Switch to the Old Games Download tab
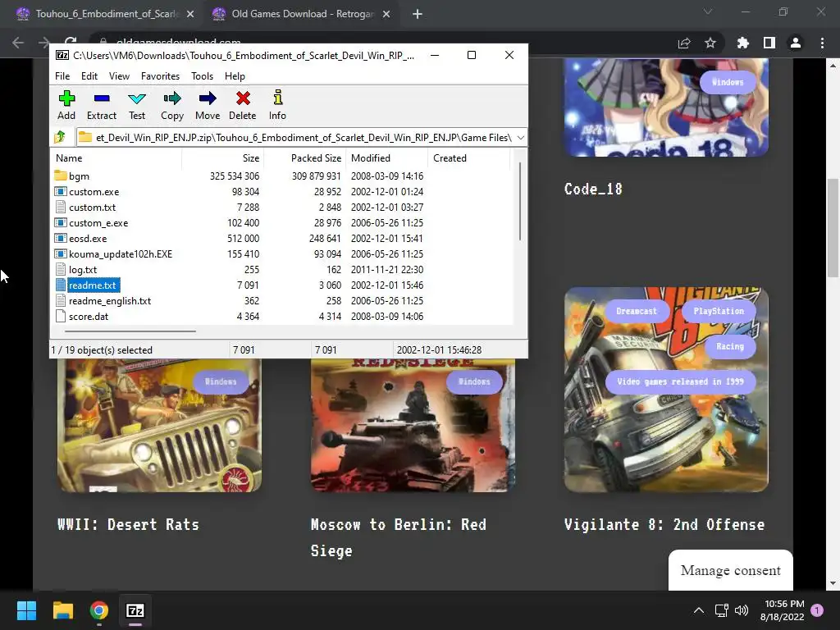This screenshot has height=630, width=840. click(301, 14)
